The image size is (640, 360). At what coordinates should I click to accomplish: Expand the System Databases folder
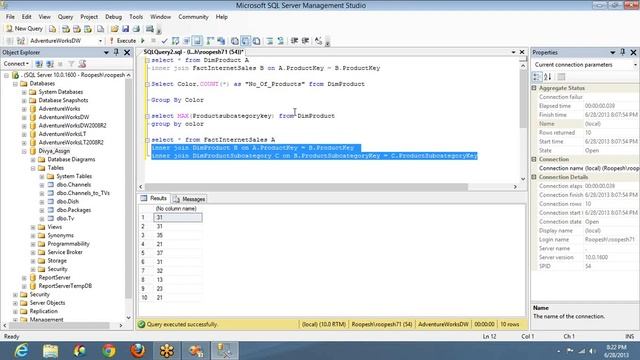pyautogui.click(x=24, y=92)
